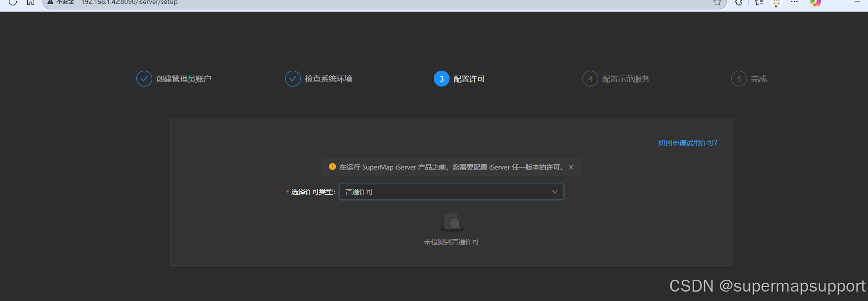
Task: Click the browser address bar URL
Action: pos(129,2)
